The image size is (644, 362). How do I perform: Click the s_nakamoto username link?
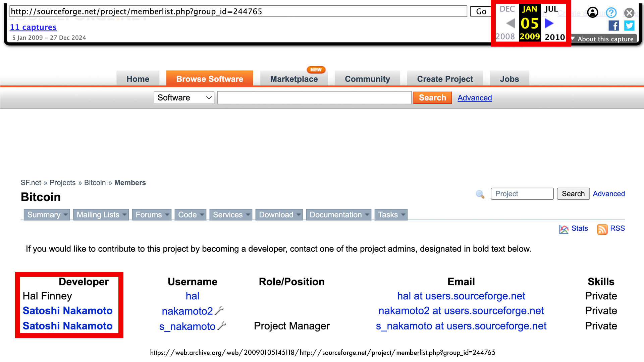[x=187, y=326]
